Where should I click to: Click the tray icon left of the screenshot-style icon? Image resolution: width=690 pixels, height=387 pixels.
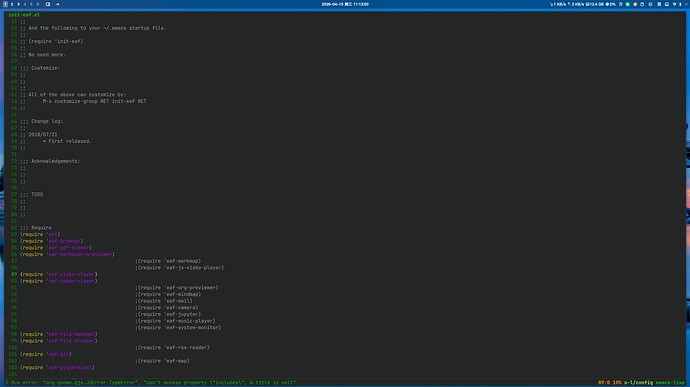[x=659, y=4]
